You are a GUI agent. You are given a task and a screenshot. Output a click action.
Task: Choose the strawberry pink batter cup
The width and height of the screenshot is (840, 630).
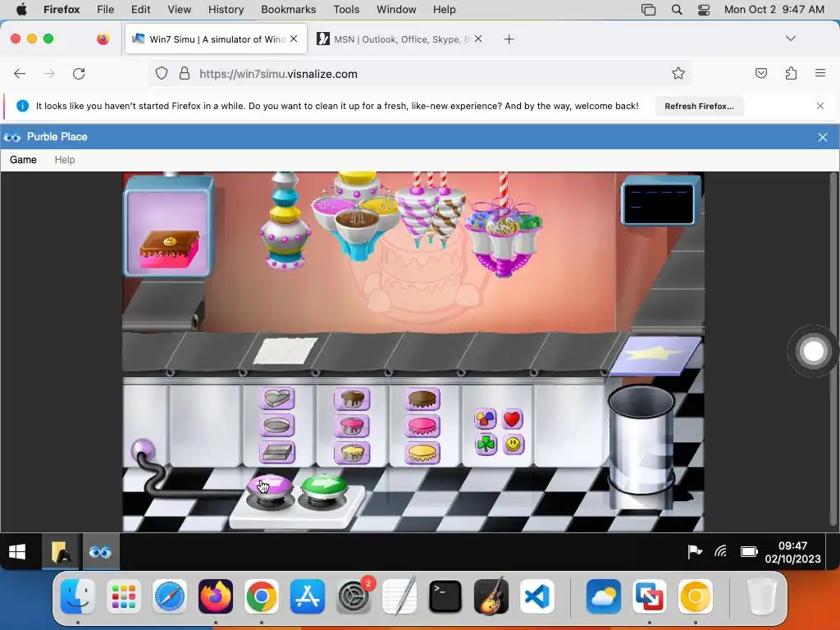coord(352,426)
